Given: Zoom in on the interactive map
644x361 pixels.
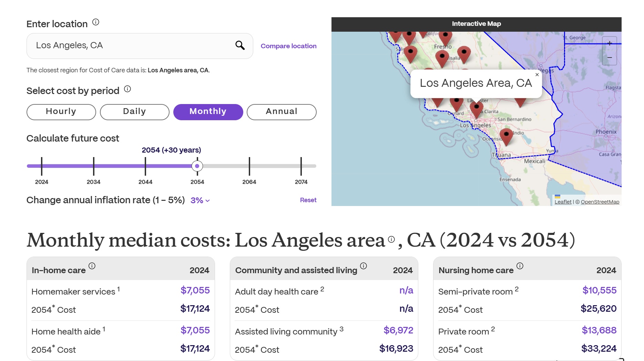Looking at the screenshot, I should click(x=609, y=43).
